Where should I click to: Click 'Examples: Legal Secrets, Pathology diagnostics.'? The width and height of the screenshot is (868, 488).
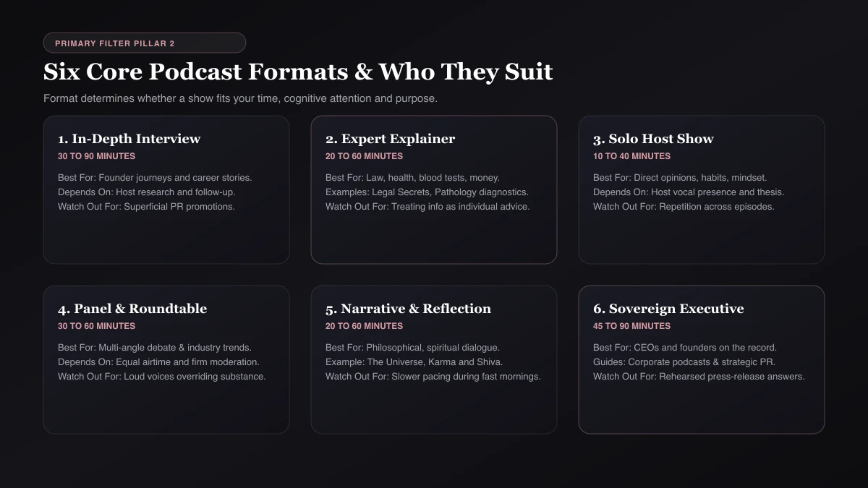coord(427,192)
